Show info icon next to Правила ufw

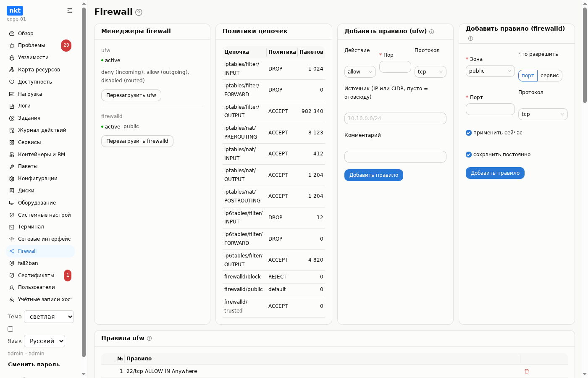coord(150,339)
